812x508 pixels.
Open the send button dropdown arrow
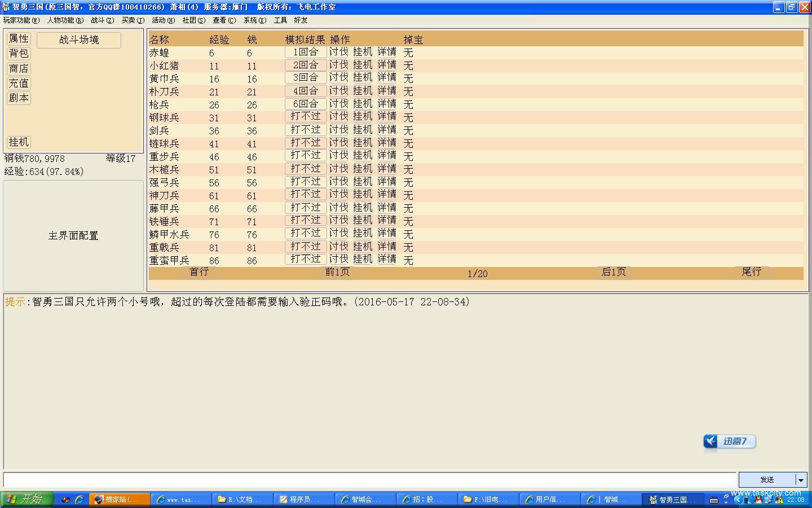(x=801, y=480)
